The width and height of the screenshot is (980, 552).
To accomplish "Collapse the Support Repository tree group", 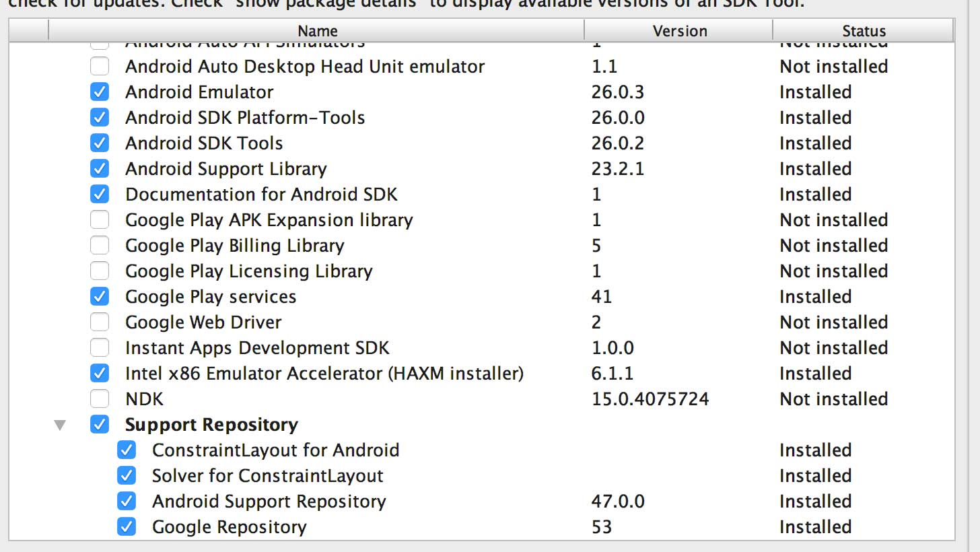I will [61, 425].
